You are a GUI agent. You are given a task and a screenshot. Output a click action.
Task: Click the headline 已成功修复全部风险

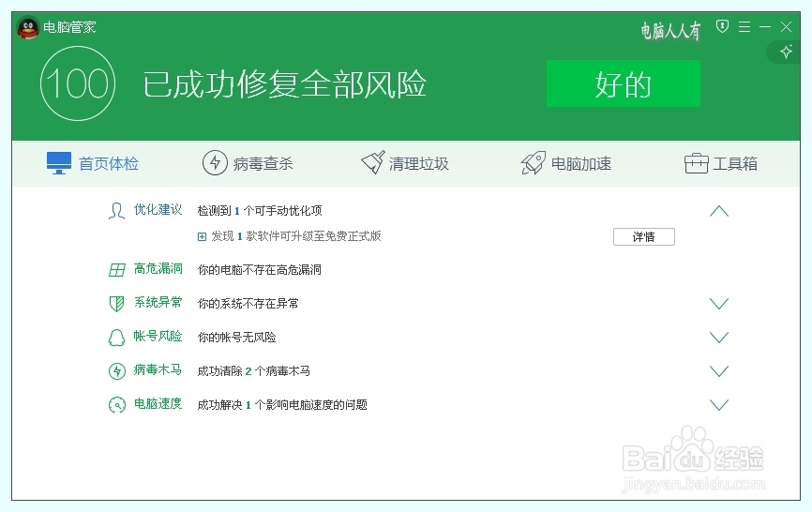coord(284,83)
